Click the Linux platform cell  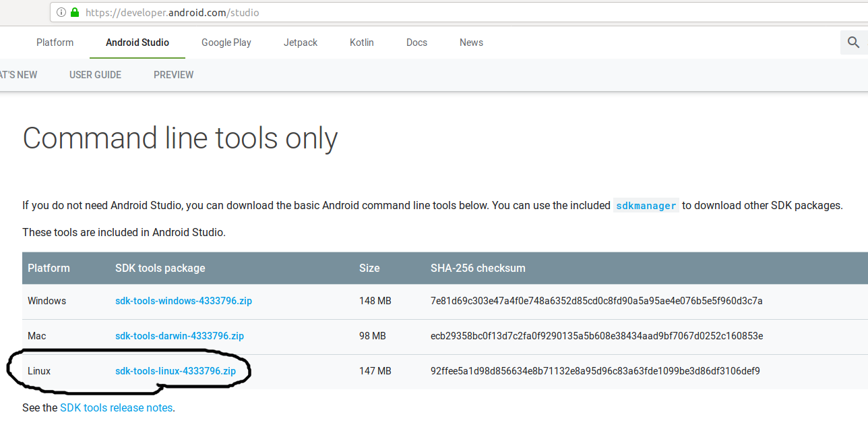point(39,371)
